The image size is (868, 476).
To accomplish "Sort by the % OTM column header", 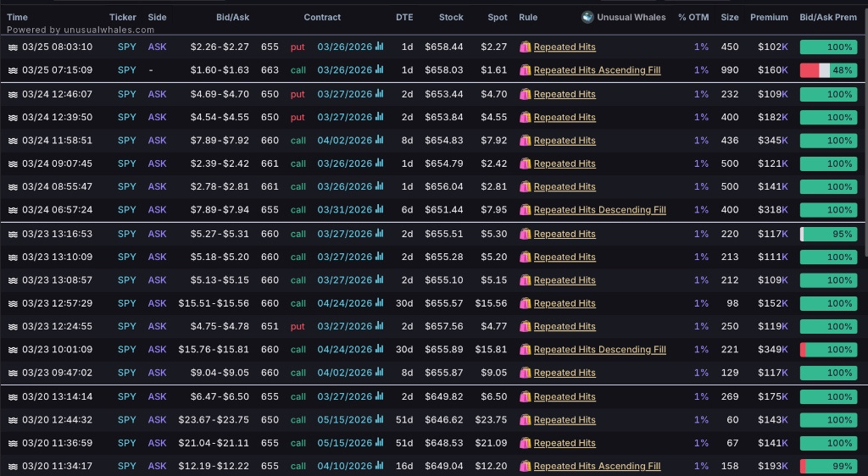I will pos(693,17).
